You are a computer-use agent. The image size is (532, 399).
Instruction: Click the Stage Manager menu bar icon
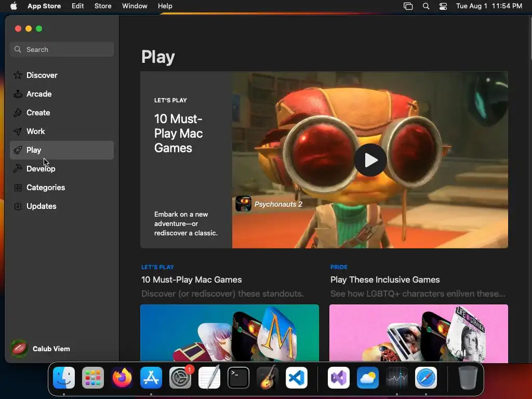(408, 6)
